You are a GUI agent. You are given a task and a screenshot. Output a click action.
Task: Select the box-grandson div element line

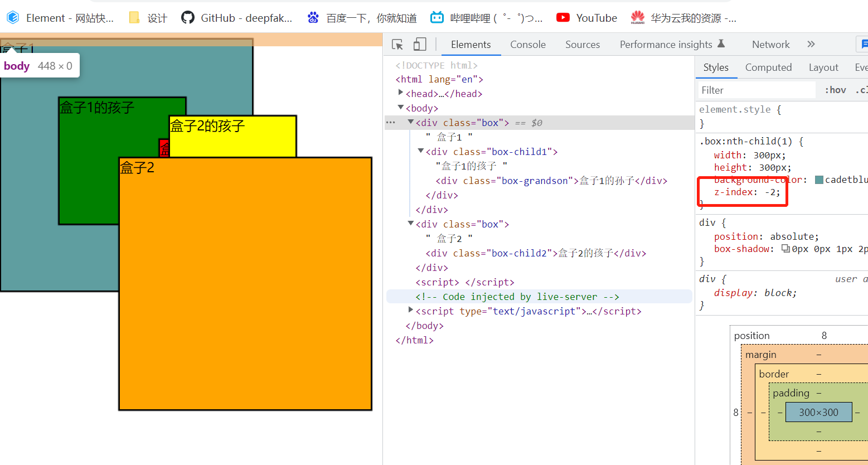tap(551, 181)
